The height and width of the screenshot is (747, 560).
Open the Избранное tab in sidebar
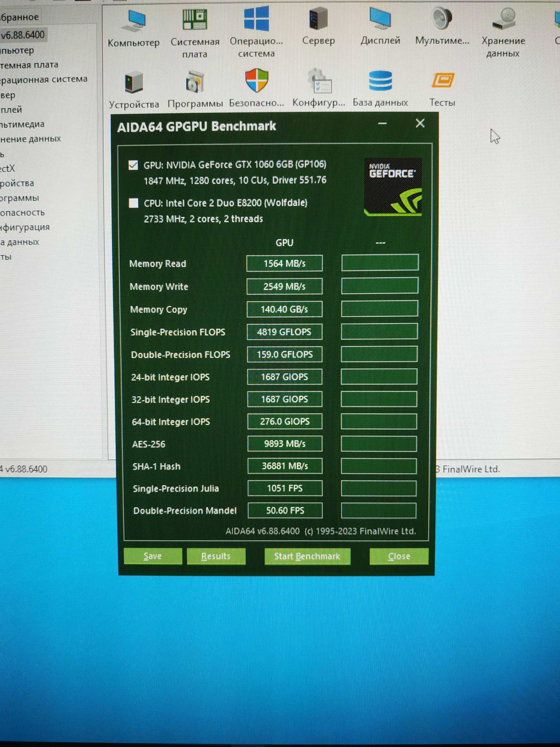(x=19, y=17)
